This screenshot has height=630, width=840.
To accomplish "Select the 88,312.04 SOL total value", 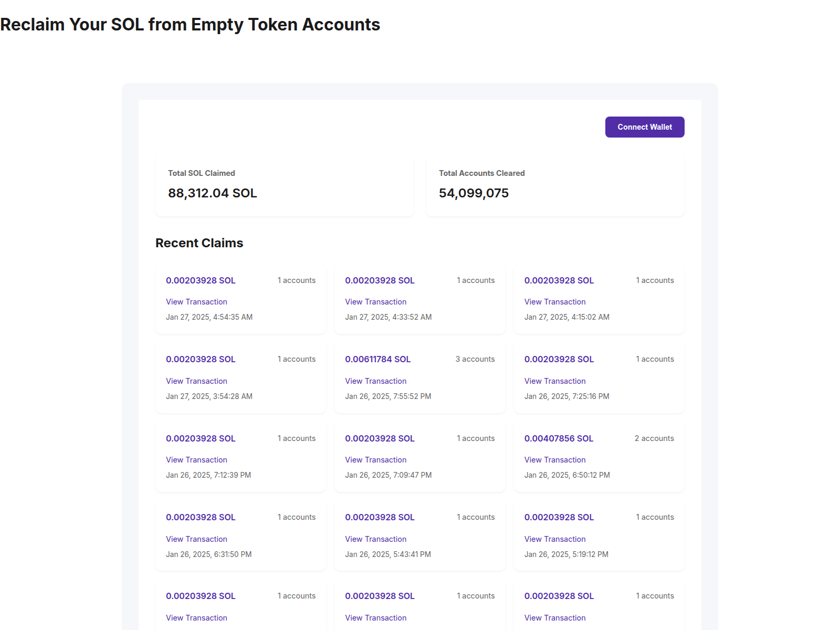I will tap(213, 193).
